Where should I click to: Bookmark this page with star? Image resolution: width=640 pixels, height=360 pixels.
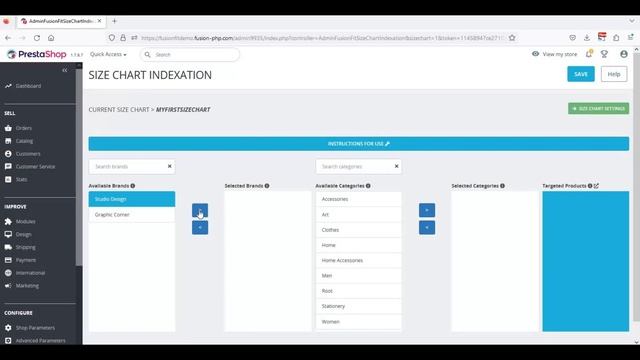pos(512,38)
